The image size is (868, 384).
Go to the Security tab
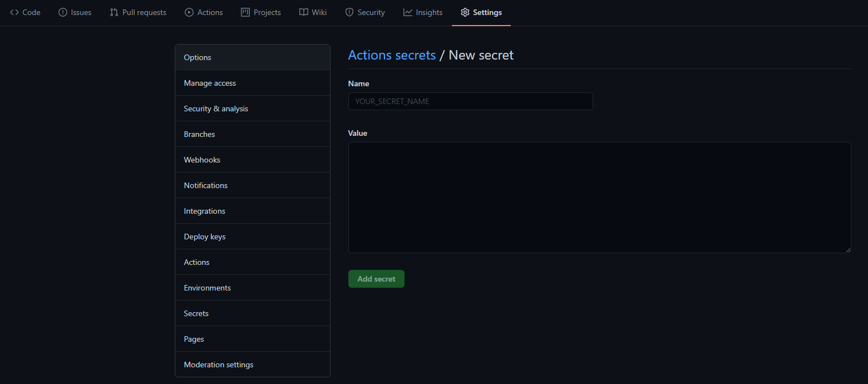pos(365,12)
